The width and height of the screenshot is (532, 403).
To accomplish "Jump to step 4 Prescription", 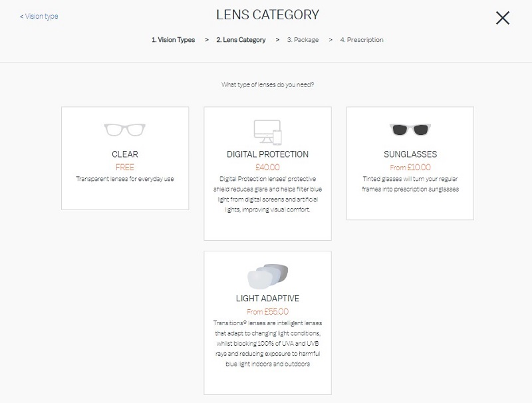I will 362,40.
